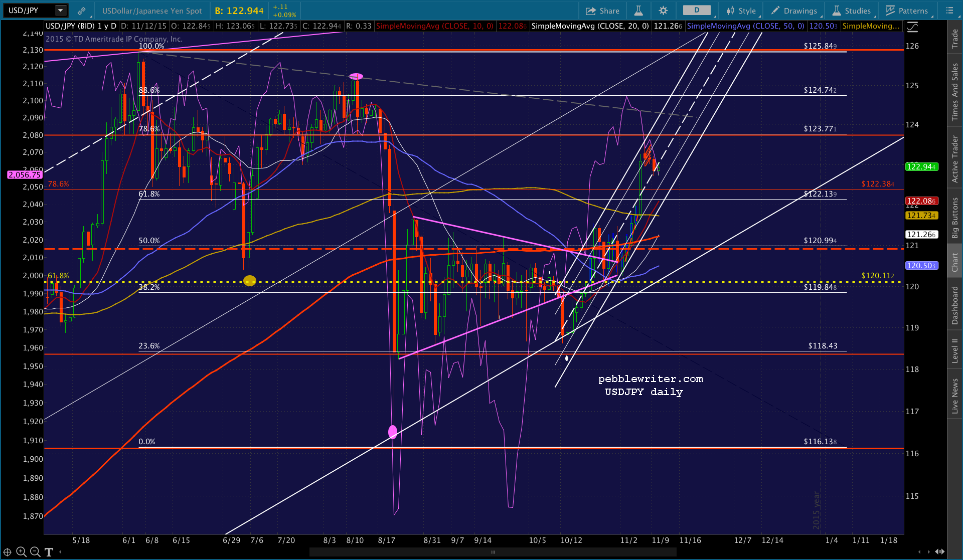Click the zoom in magnifier icon
The width and height of the screenshot is (963, 560).
(x=21, y=552)
